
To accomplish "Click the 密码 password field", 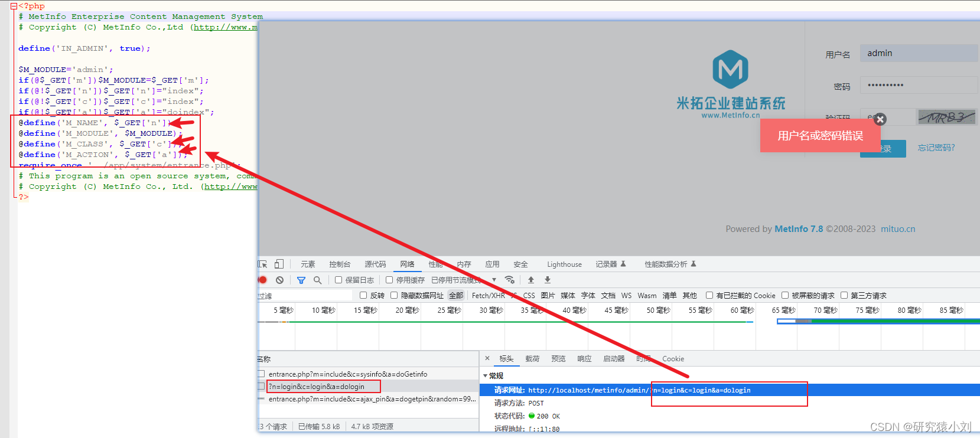I will click(919, 85).
